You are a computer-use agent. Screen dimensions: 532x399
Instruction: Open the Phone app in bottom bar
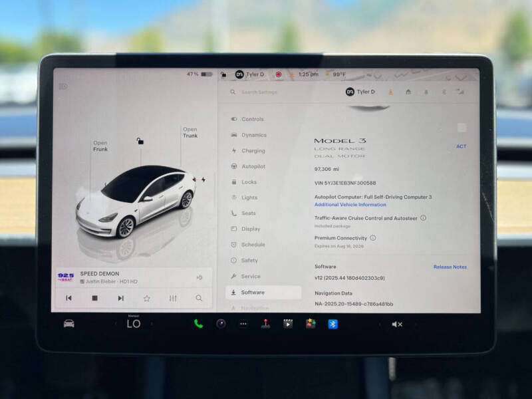click(199, 324)
